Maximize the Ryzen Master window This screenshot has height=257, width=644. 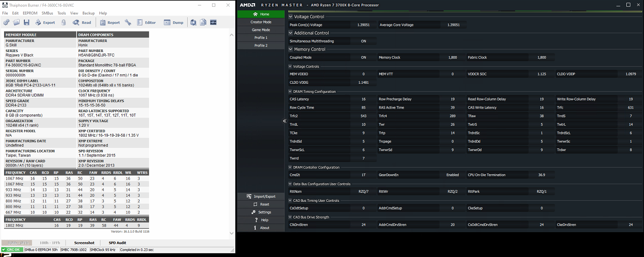(628, 5)
